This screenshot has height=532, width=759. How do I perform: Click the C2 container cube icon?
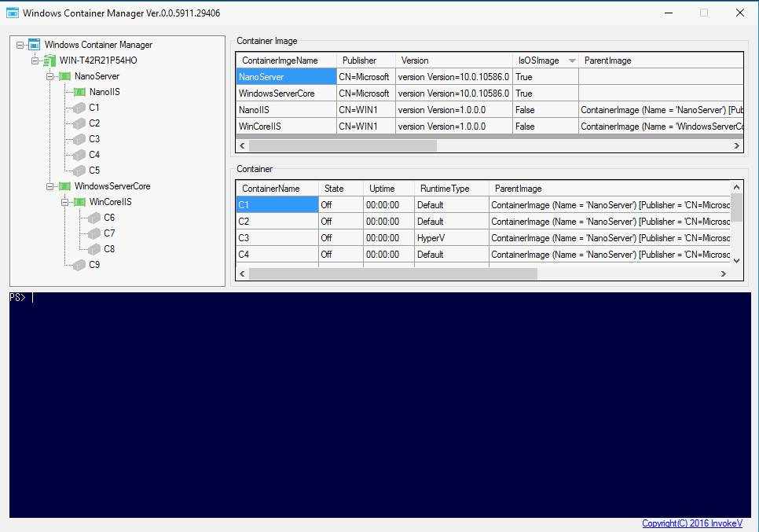tap(79, 123)
